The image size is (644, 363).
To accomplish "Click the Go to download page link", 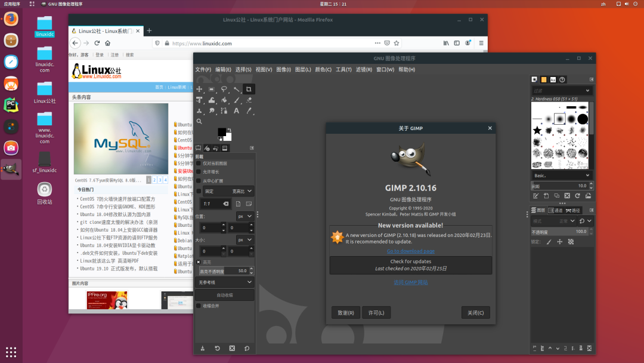I will point(411,251).
